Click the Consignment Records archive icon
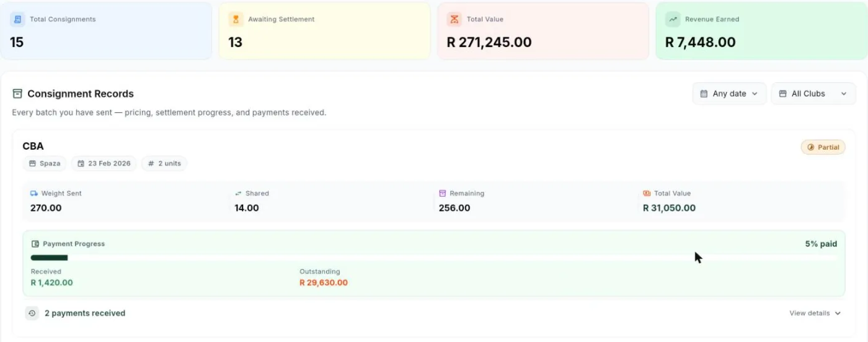The width and height of the screenshot is (868, 342). (17, 94)
